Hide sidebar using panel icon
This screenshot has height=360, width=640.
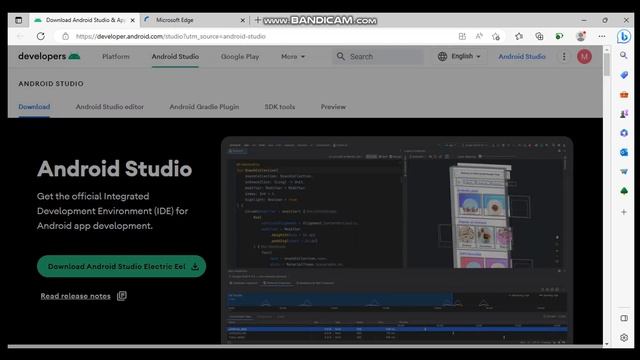click(x=624, y=318)
